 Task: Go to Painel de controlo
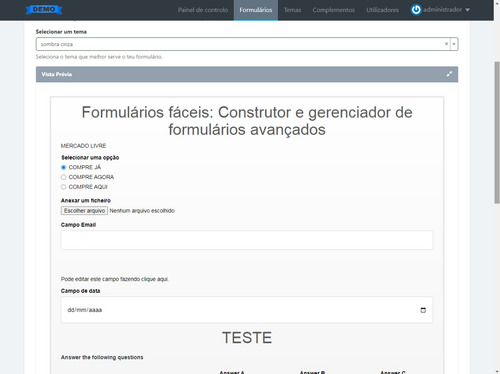pyautogui.click(x=203, y=10)
